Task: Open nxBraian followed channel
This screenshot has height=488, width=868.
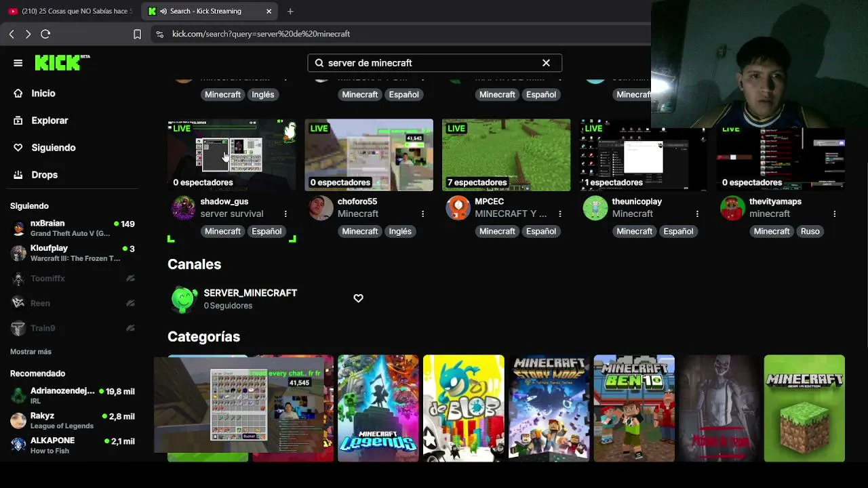Action: pos(73,228)
